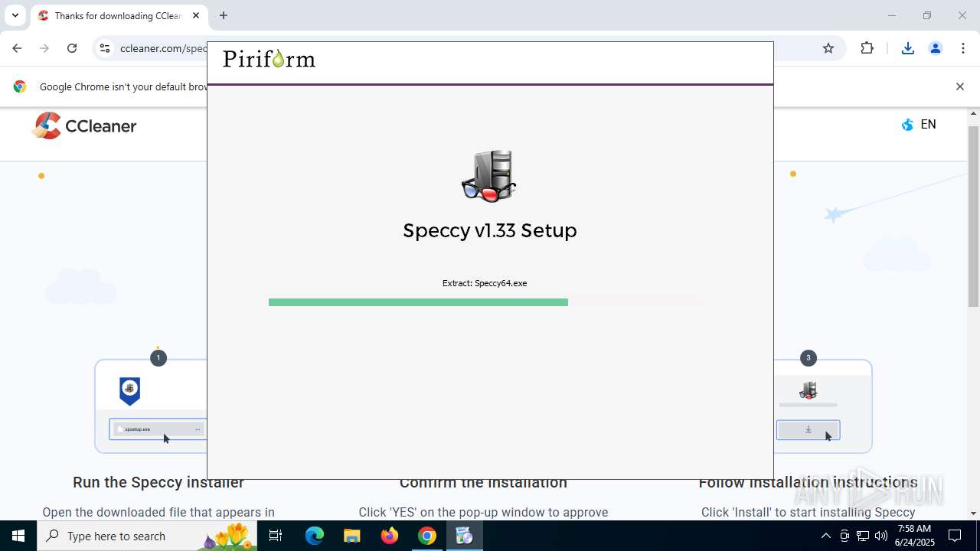Open the network tray icon
The image size is (980, 551).
click(863, 536)
